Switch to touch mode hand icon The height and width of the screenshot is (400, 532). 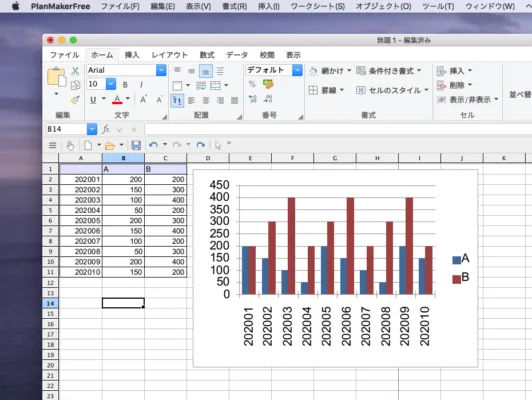click(70, 145)
